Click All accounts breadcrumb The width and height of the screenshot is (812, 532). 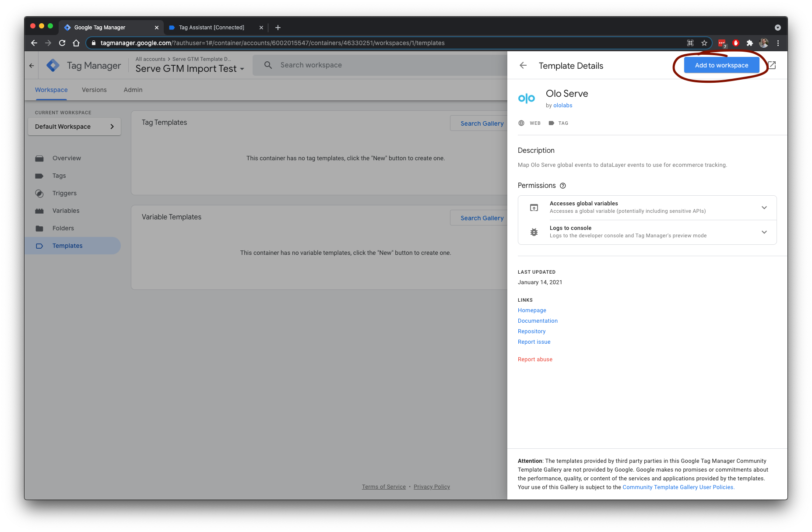pos(150,59)
